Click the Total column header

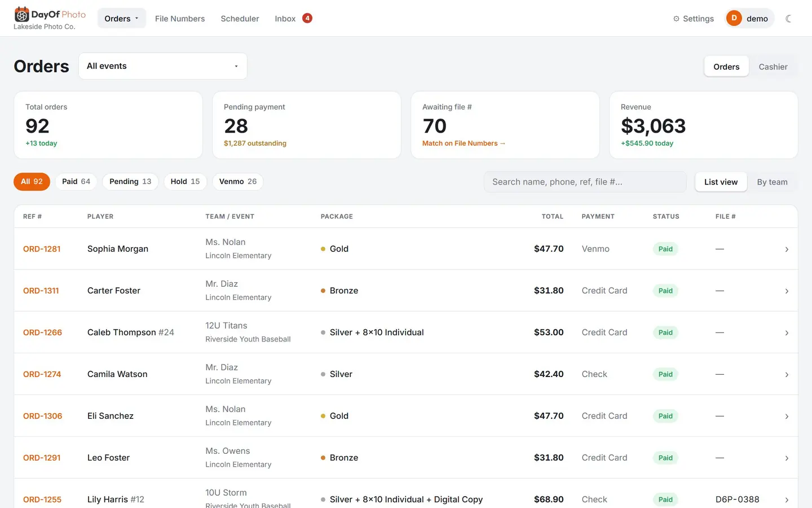coord(553,217)
